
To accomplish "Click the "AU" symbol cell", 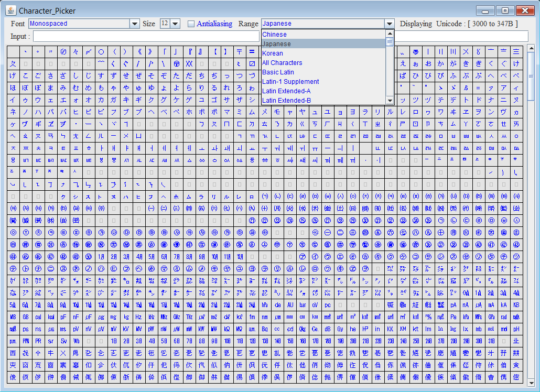I will (x=290, y=304).
